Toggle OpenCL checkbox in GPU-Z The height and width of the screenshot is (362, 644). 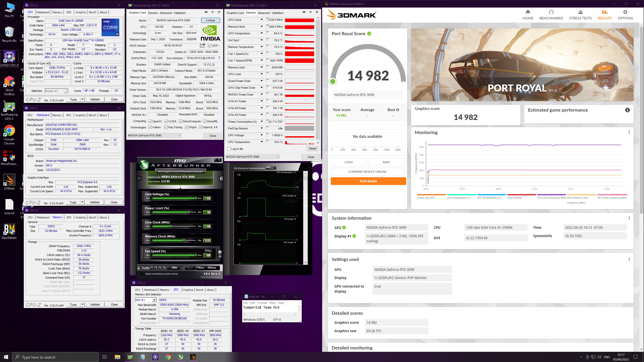[150, 121]
